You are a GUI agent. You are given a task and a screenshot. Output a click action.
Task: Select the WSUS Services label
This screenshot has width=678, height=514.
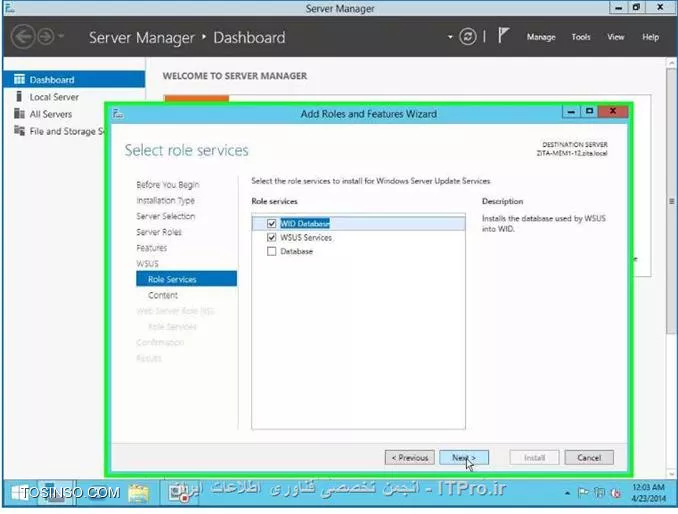(x=306, y=237)
